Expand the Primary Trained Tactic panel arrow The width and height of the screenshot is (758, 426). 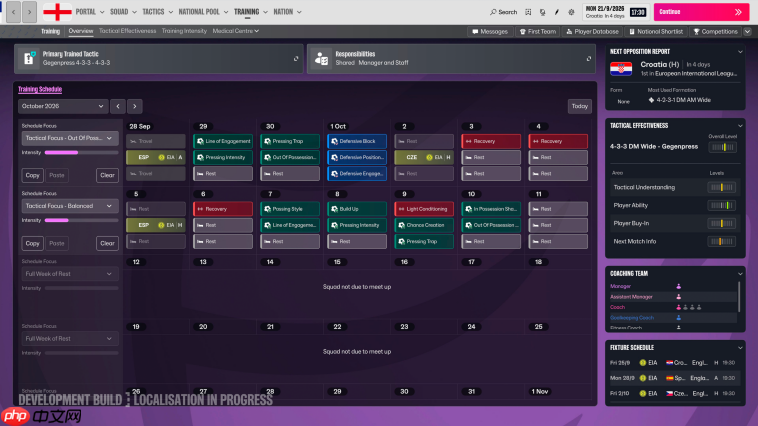[296, 59]
